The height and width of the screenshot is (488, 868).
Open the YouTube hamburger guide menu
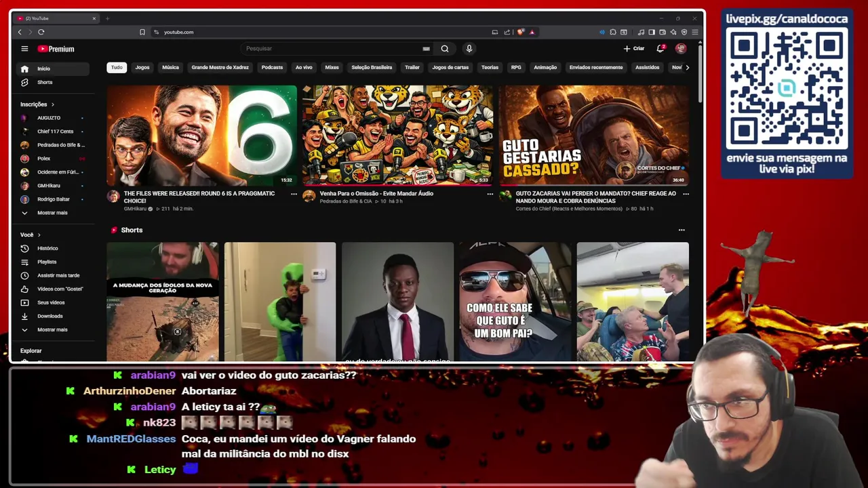pos(24,49)
